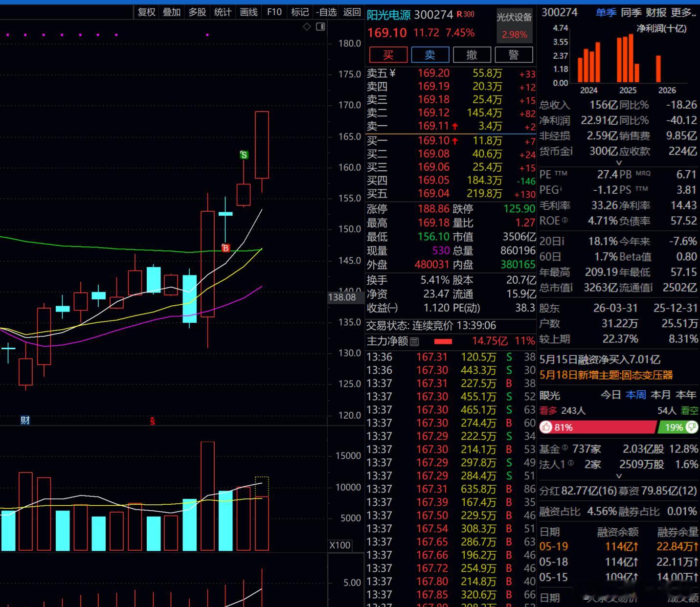Click the 看多 243人 label
Image resolution: width=700 pixels, height=607 pixels.
(562, 410)
